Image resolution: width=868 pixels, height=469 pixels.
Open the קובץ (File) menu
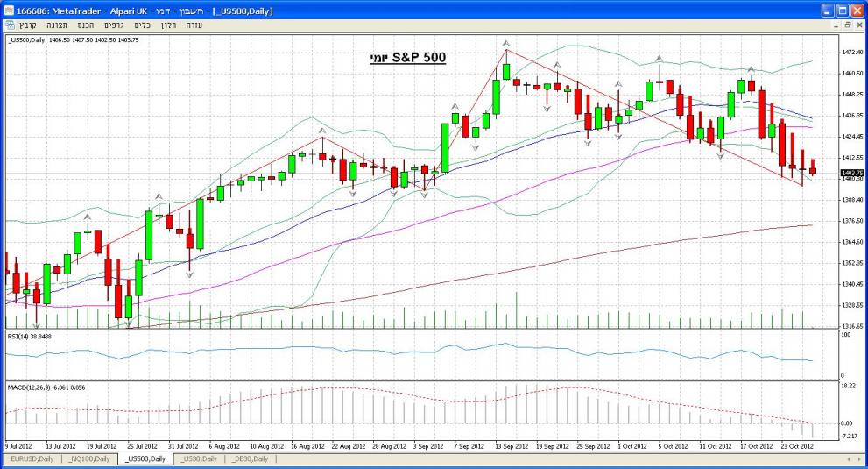29,25
